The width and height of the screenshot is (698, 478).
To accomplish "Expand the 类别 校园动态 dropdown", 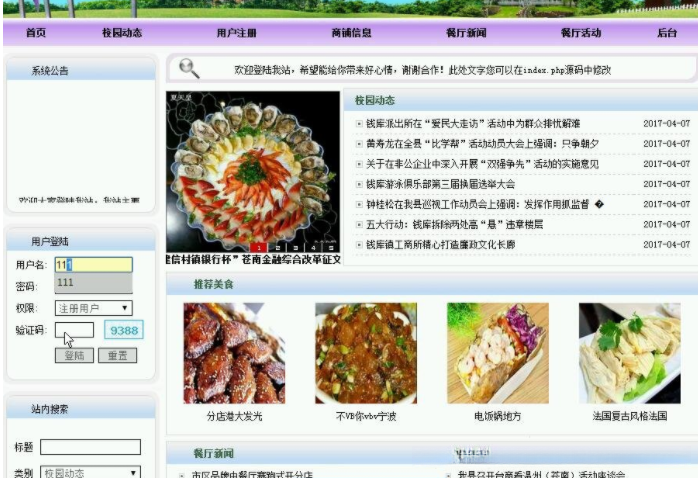I will [90, 472].
